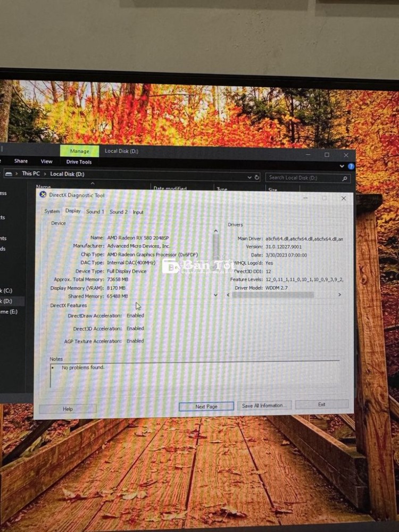Screen dimensions: 399x532
Task: Click Save All Information button
Action: pos(264,405)
